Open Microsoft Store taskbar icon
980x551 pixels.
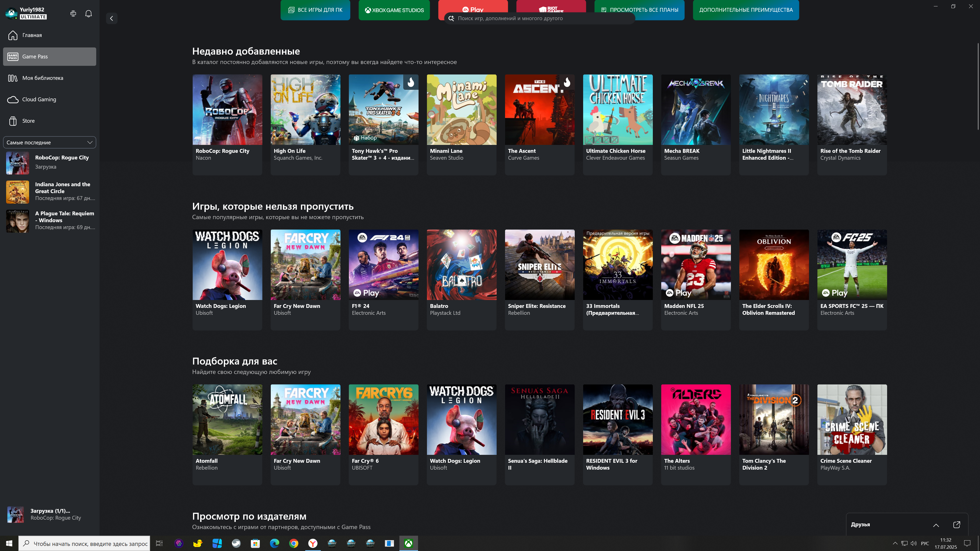tap(255, 543)
